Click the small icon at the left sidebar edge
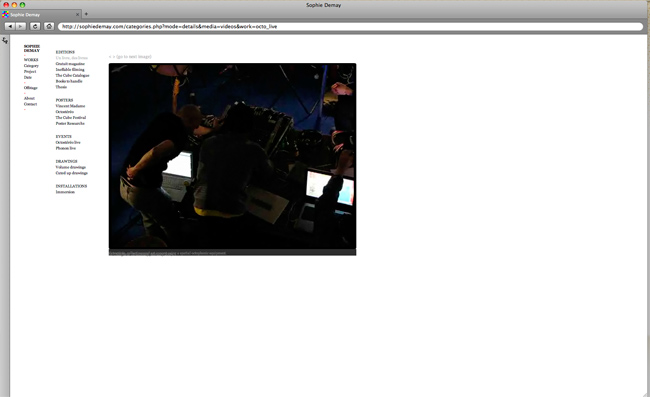Screen dimensions: 650x397 coord(5,40)
